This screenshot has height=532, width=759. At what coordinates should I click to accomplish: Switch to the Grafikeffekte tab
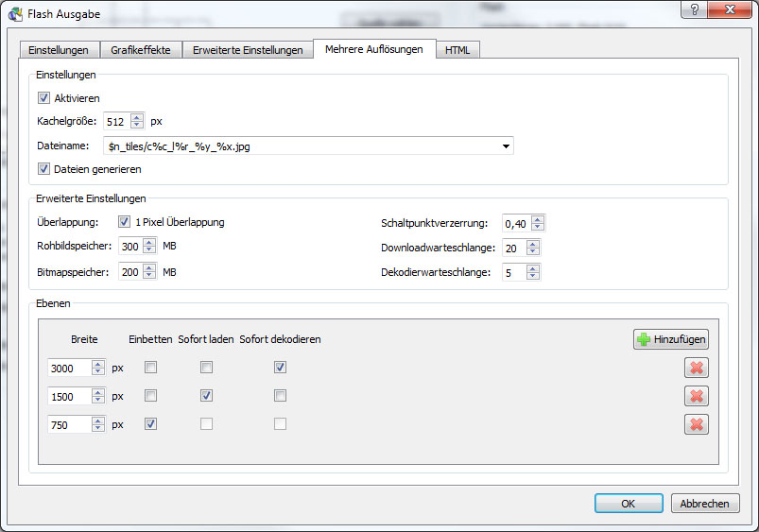[x=139, y=50]
